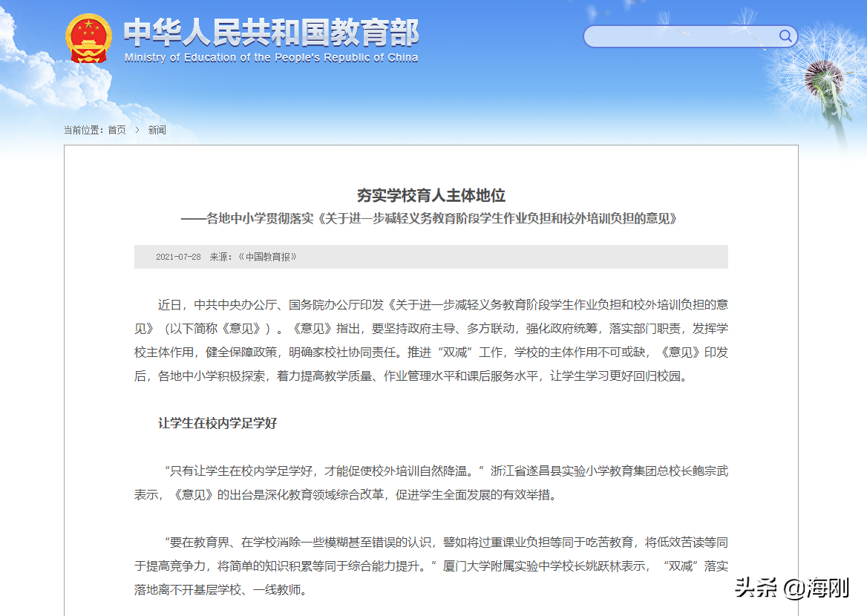Click the subtitle about 《关于进一步减轻义务教育阶段学生作业负担和校外培训负担的意见》
The image size is (867, 616).
click(431, 219)
